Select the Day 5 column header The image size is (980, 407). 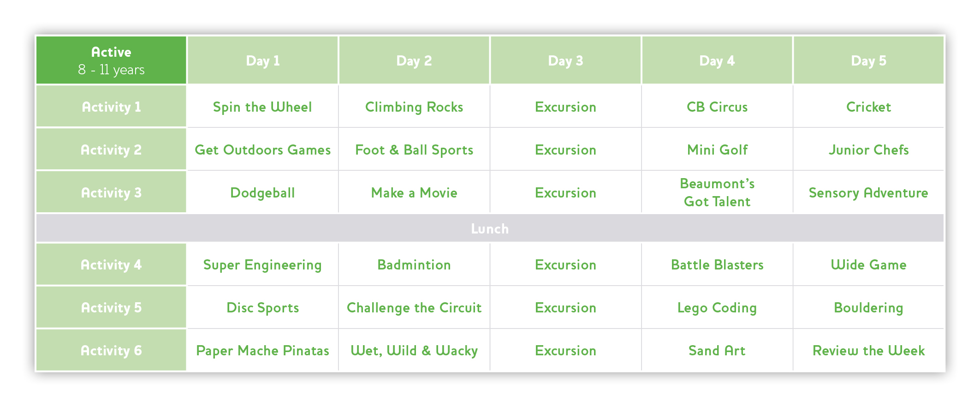pyautogui.click(x=868, y=60)
